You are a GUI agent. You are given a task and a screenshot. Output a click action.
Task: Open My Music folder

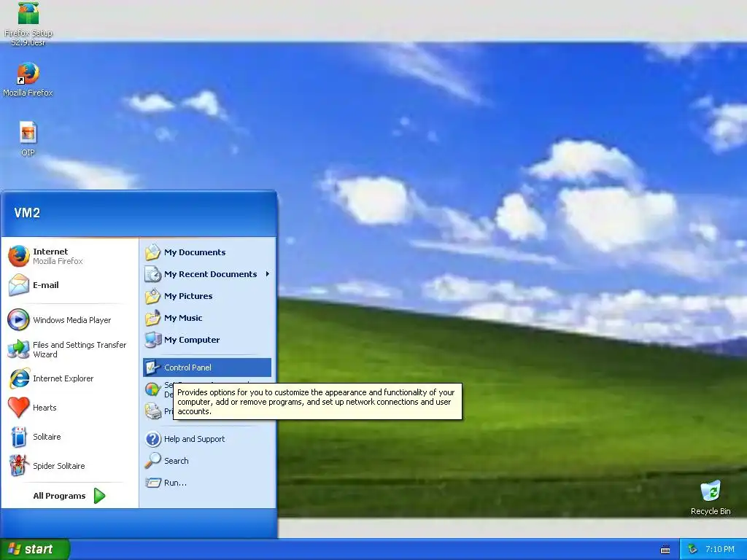207,318
